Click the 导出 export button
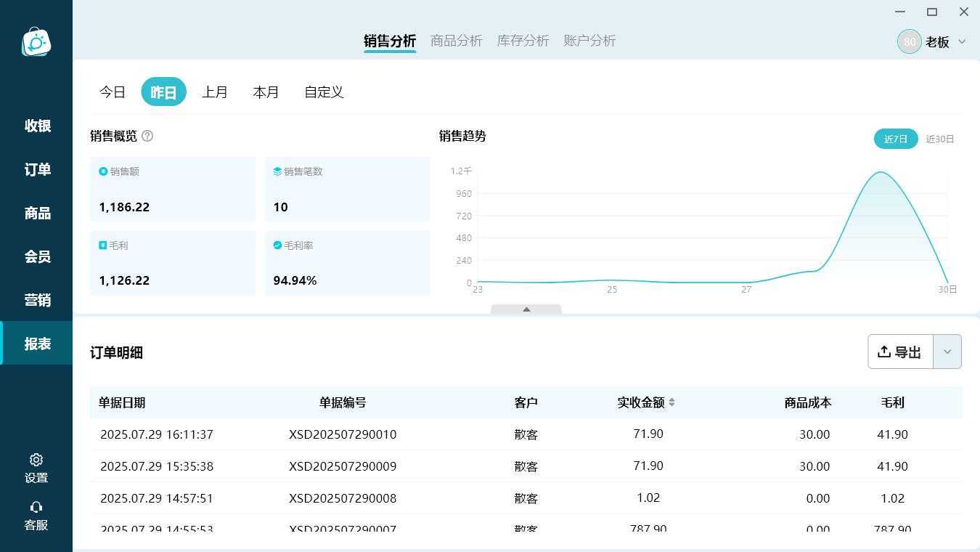The height and width of the screenshot is (552, 980). 900,352
